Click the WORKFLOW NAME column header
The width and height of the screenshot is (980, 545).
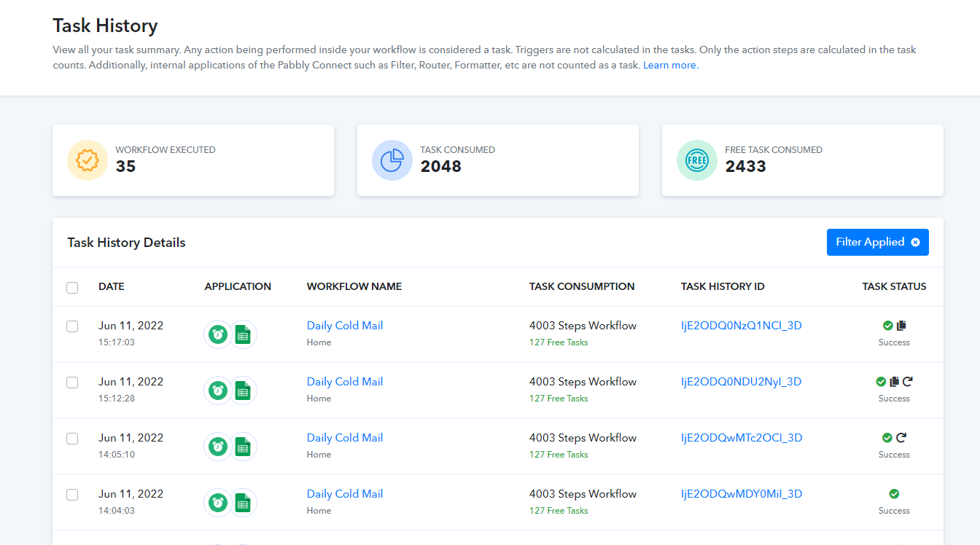(x=354, y=286)
